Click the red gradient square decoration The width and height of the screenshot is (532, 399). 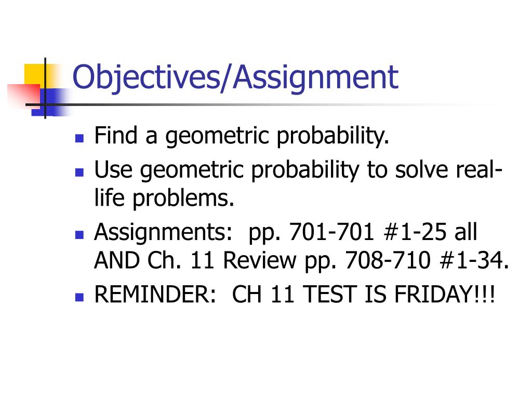click(x=24, y=96)
